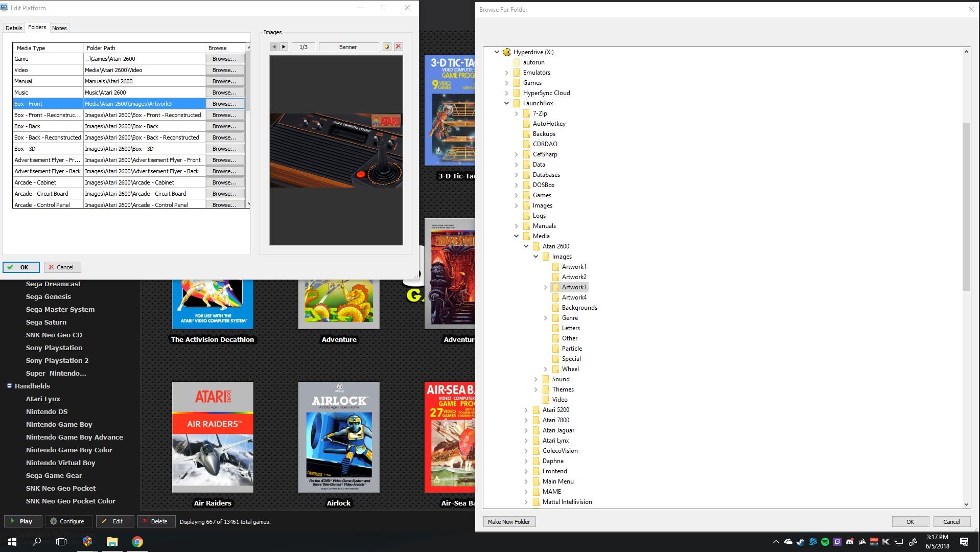Open Configure in the LaunchBox bottom bar
The width and height of the screenshot is (980, 552).
click(x=69, y=521)
